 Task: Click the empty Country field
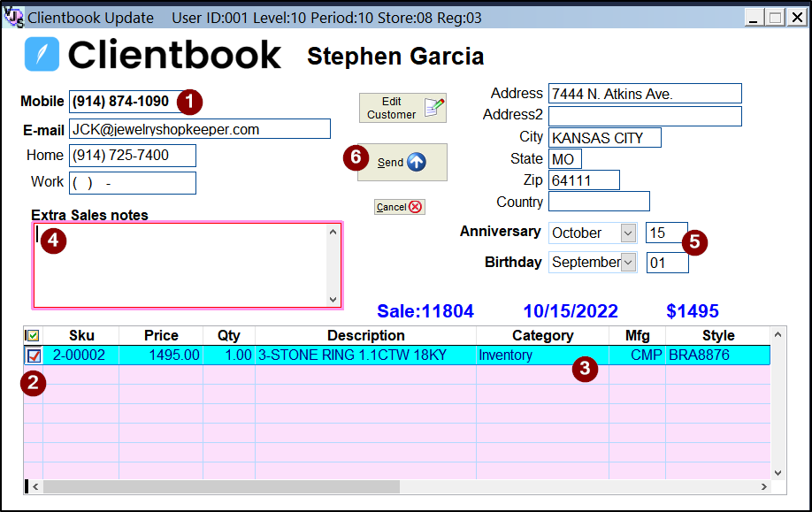tap(599, 202)
